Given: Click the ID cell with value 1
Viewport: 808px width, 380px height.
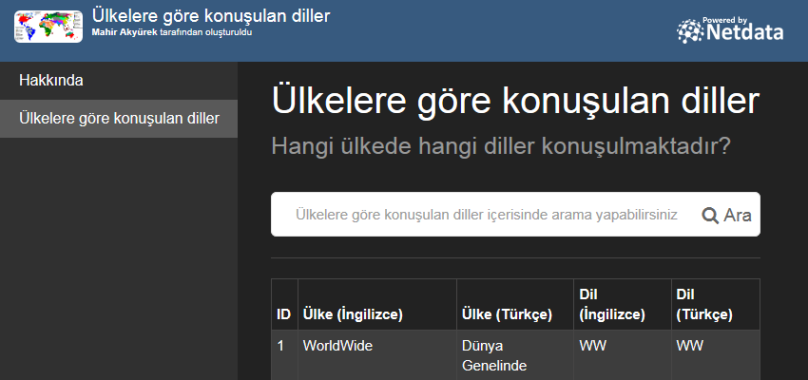Looking at the screenshot, I should (x=284, y=355).
